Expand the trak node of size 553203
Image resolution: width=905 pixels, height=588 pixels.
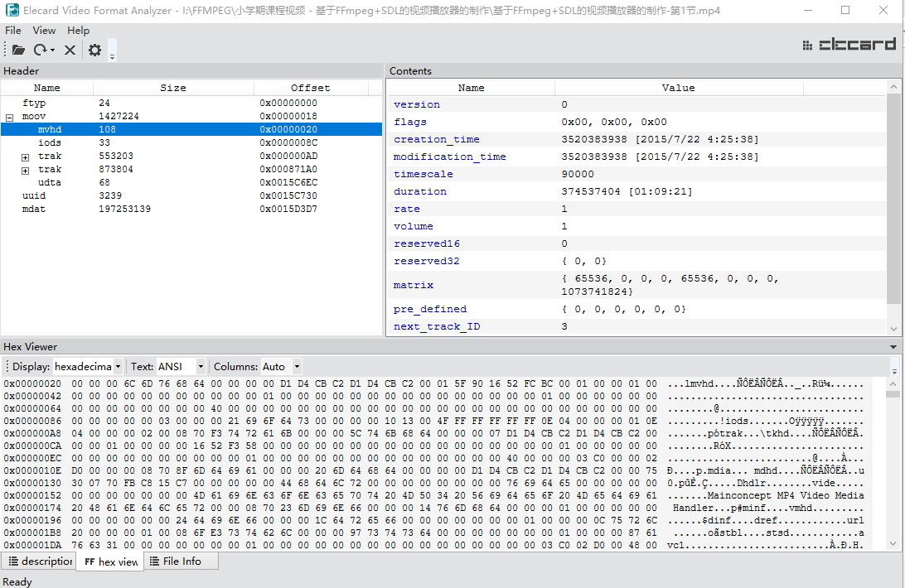click(25, 157)
